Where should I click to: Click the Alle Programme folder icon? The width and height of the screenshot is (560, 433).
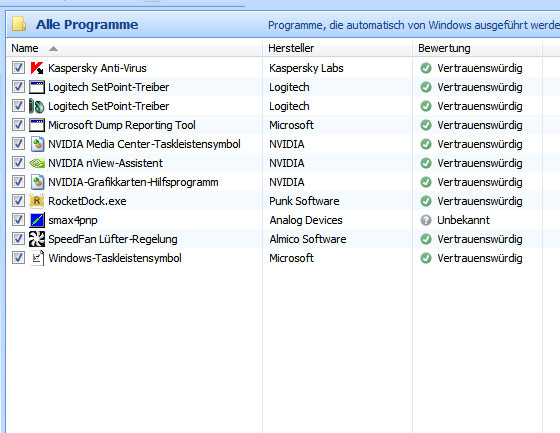[19, 24]
